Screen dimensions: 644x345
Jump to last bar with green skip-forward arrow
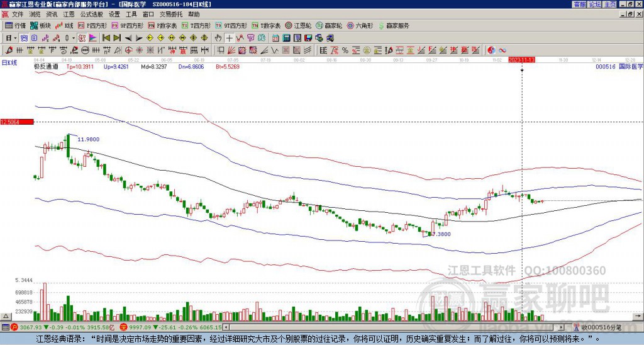[x=117, y=38]
